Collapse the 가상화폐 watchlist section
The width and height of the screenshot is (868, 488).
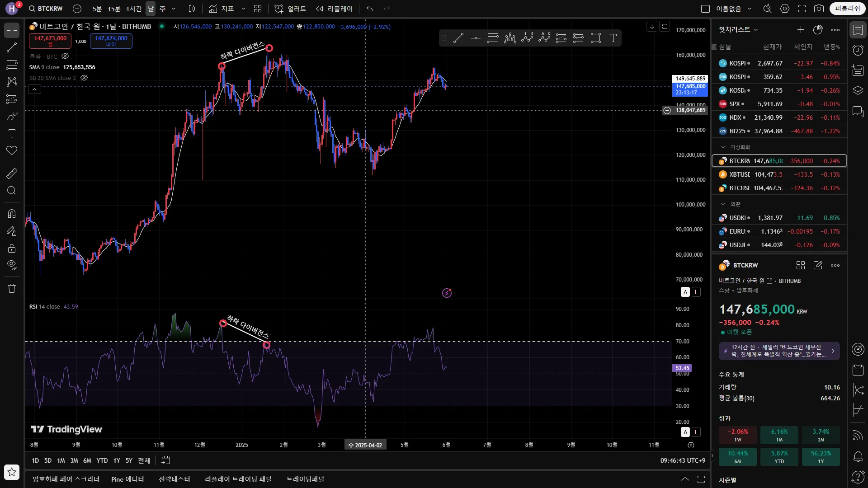coord(723,147)
